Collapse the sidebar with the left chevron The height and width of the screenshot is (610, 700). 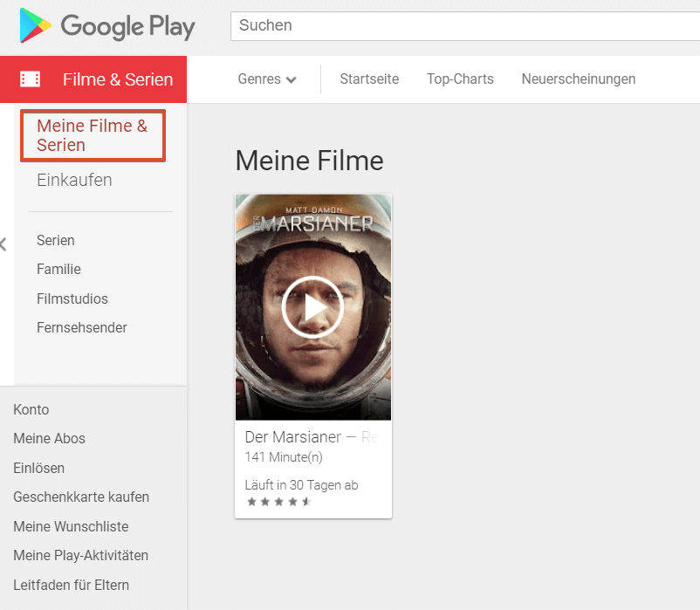point(3,244)
